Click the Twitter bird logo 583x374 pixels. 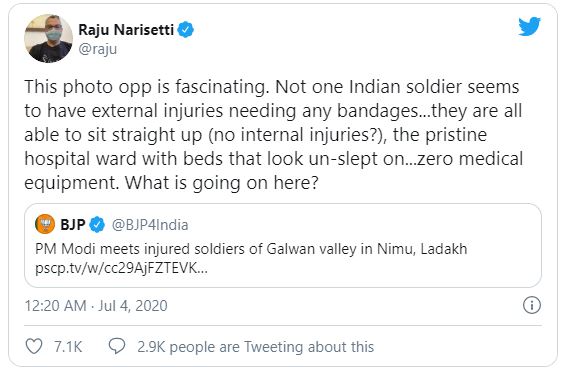(x=529, y=26)
